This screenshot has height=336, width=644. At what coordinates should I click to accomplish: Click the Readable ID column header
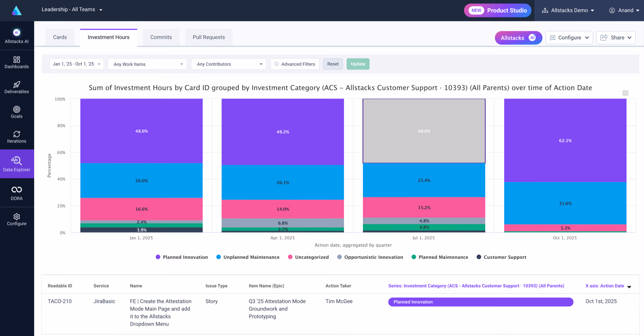60,286
